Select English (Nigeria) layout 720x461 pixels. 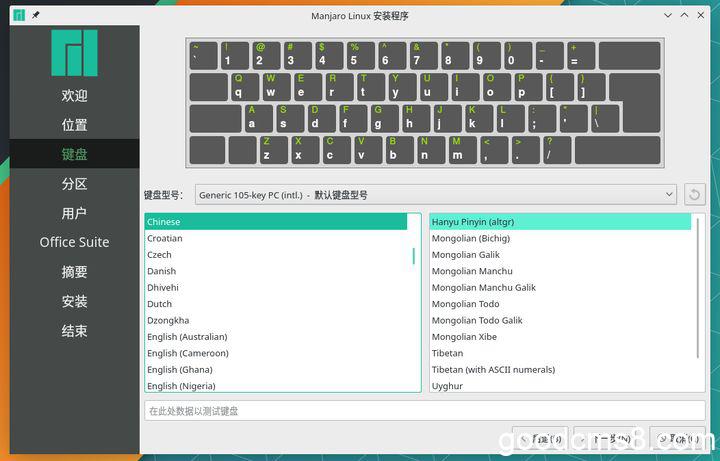click(x=276, y=386)
